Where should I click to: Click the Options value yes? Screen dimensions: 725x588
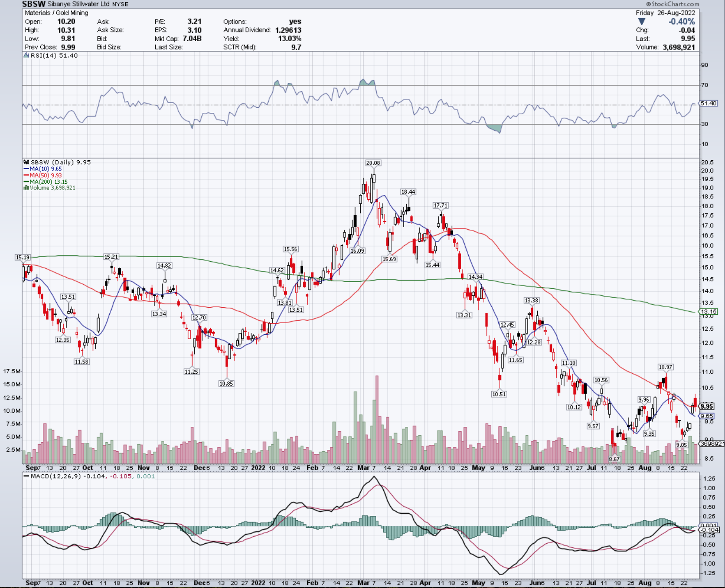pos(295,21)
